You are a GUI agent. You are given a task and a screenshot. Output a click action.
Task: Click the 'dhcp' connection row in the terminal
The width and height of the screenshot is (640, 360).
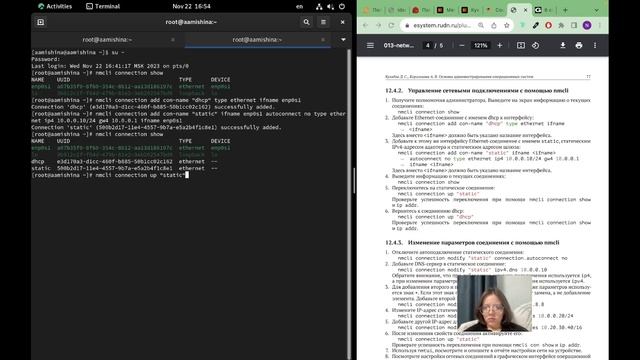(124, 161)
